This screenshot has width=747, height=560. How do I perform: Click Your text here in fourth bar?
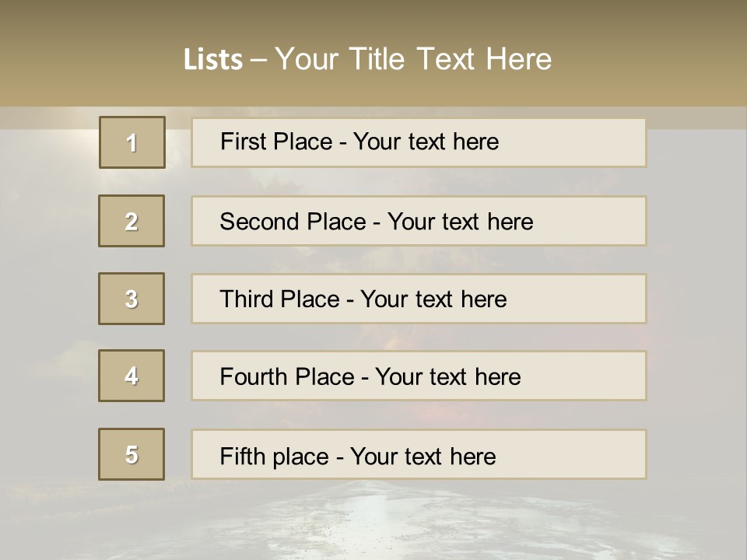tap(448, 376)
